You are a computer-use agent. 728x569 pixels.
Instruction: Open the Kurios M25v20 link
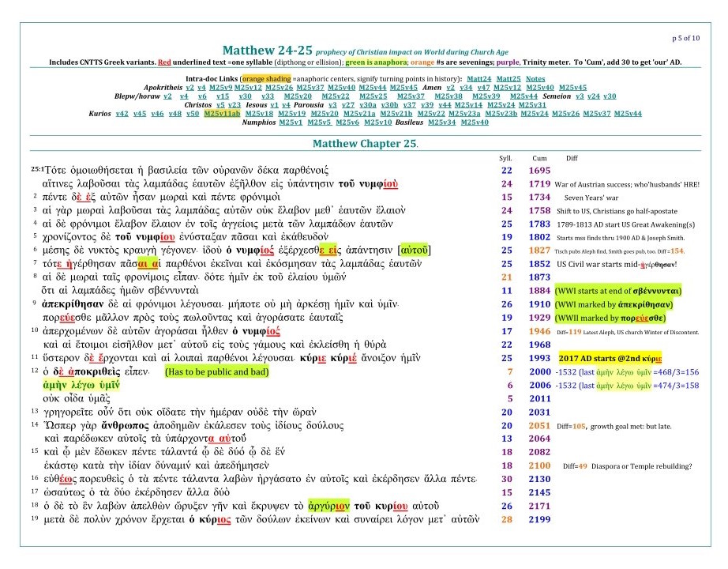tap(325, 114)
